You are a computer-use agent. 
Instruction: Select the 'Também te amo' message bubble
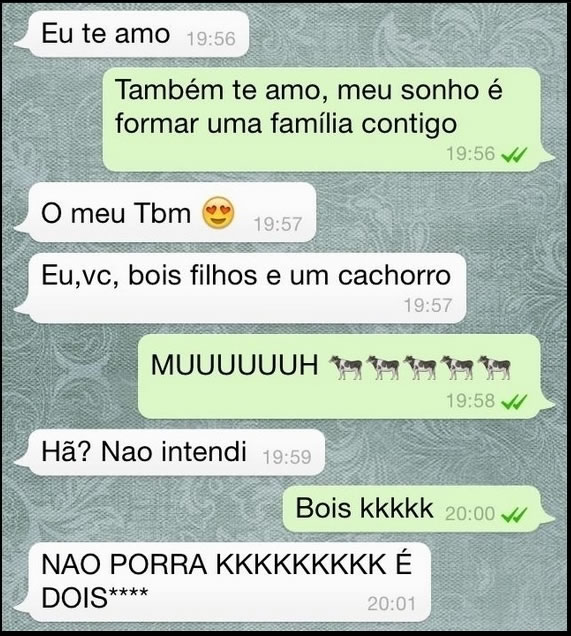click(x=328, y=119)
